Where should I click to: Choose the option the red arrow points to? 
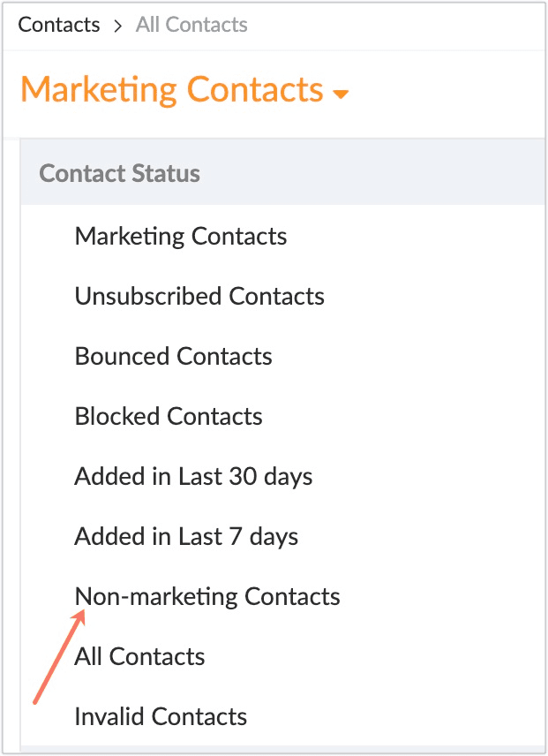click(x=207, y=596)
